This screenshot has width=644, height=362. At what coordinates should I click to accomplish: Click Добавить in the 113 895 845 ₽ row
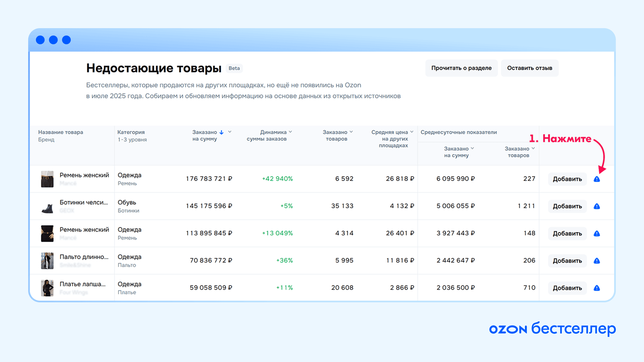pyautogui.click(x=567, y=233)
